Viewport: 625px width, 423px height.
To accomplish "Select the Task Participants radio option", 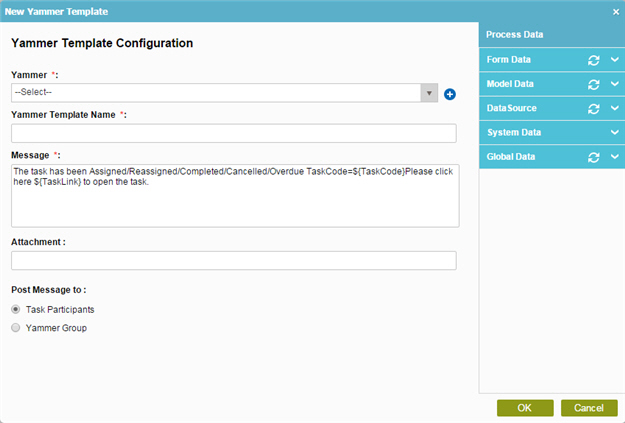I will click(16, 309).
